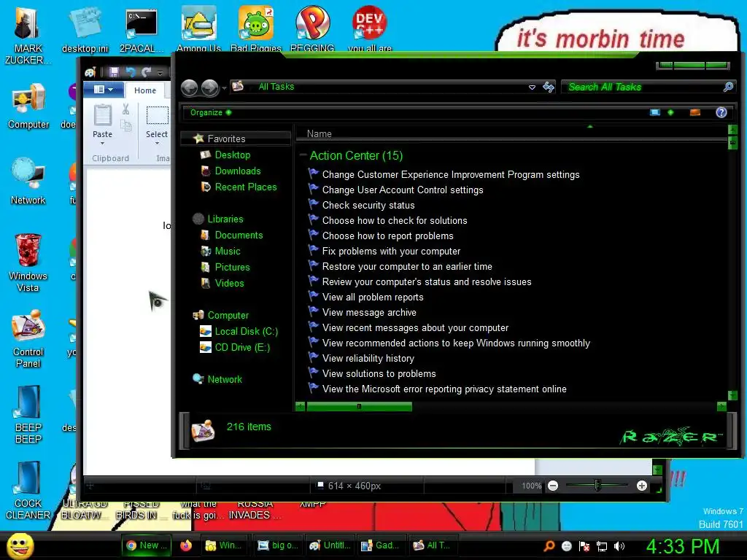
Task: Click the Paste button in Paint
Action: (x=102, y=125)
